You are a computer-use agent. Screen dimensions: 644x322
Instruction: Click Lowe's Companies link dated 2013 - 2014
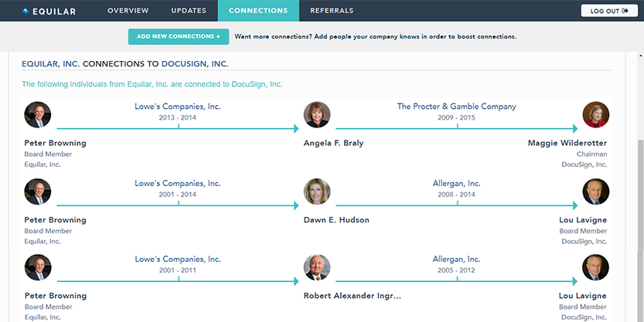click(178, 107)
